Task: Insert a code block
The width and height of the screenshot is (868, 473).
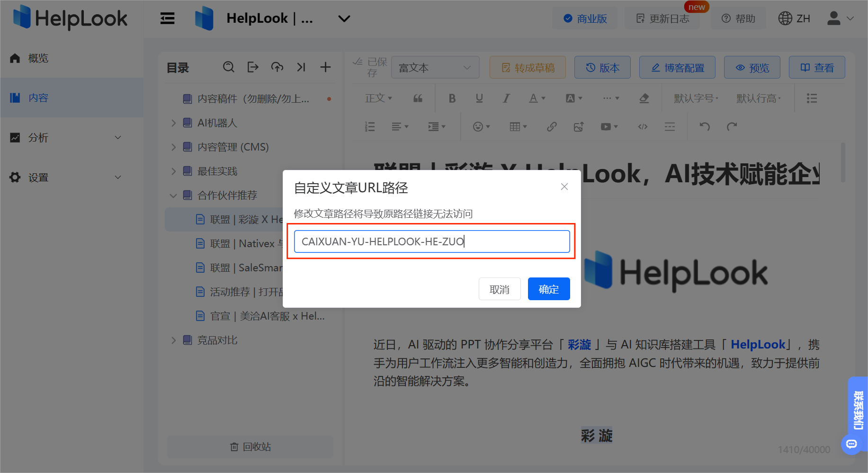Action: (x=643, y=127)
